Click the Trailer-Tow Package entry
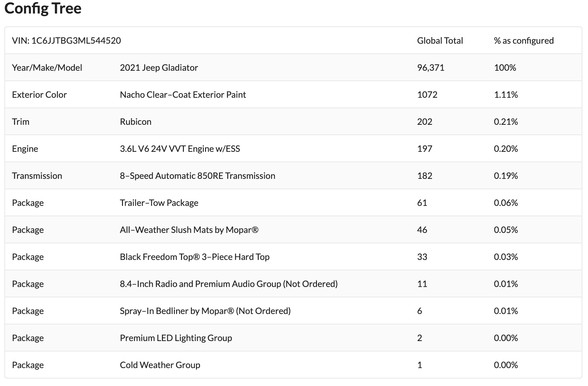The image size is (588, 386). pyautogui.click(x=159, y=203)
